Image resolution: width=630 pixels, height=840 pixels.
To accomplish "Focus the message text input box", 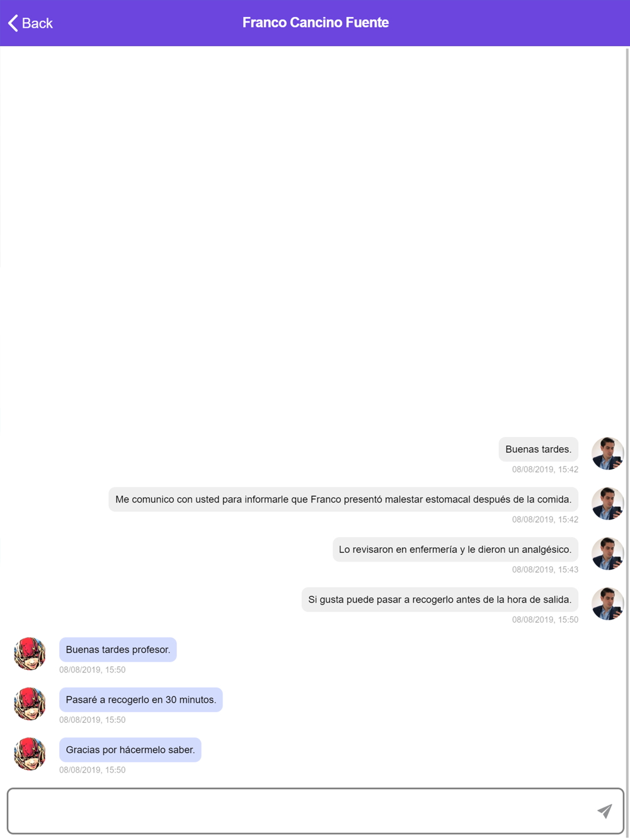I will [x=315, y=811].
